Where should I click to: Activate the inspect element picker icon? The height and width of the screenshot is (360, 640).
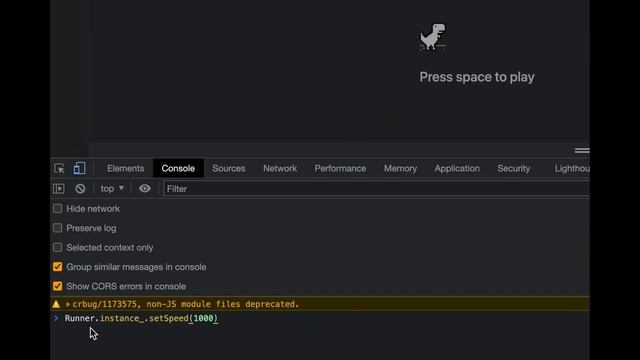[x=59, y=168]
